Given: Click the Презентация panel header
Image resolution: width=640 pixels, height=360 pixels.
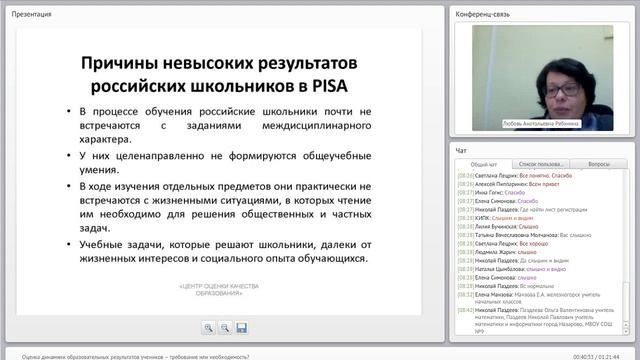Looking at the screenshot, I should point(31,14).
